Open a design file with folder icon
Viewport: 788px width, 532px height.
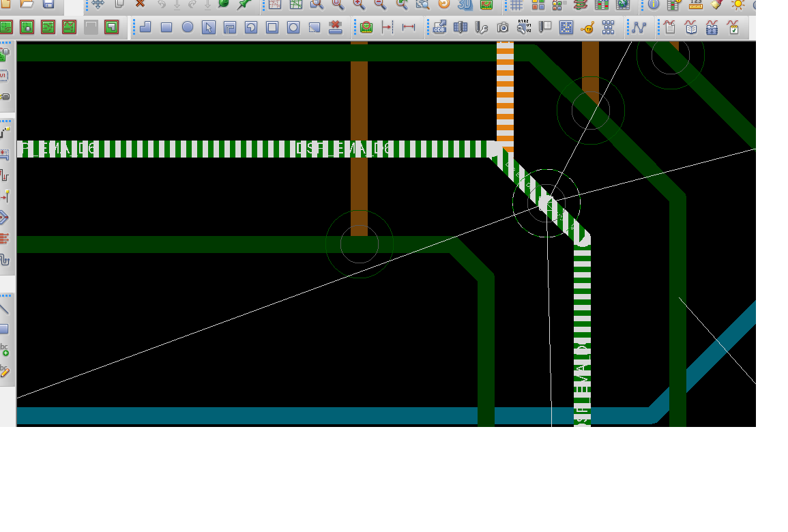coord(27,5)
